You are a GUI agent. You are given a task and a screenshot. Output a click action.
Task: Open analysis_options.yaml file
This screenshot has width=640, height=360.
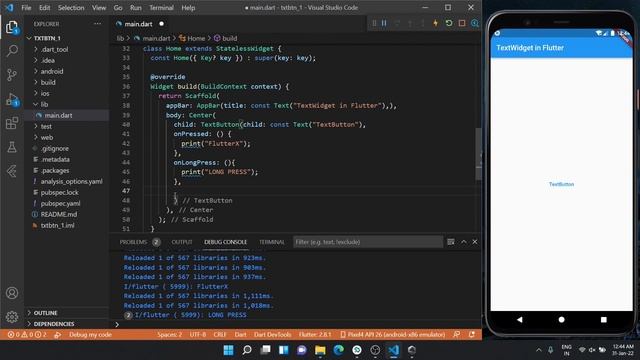(71, 181)
